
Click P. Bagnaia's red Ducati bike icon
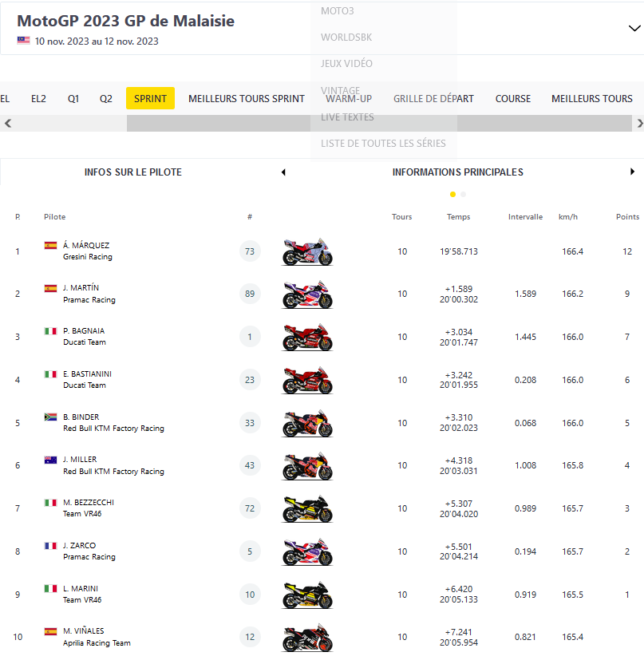pos(307,338)
